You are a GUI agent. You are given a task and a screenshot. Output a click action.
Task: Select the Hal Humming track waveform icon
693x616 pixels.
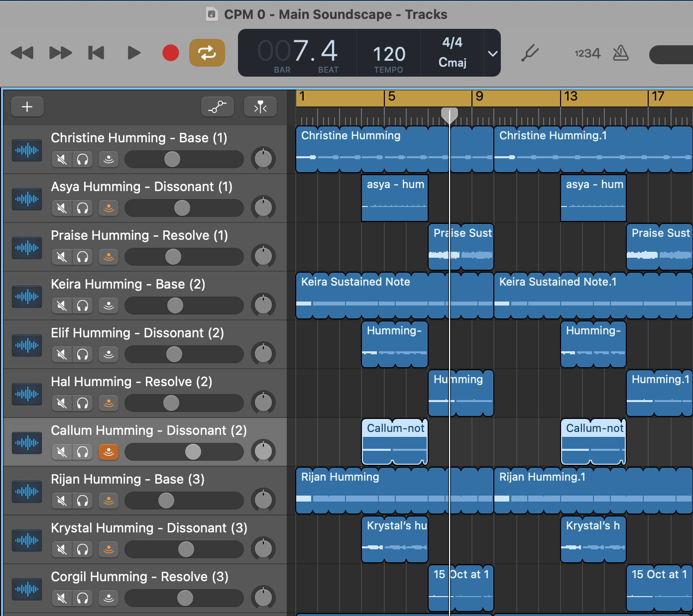(x=27, y=394)
